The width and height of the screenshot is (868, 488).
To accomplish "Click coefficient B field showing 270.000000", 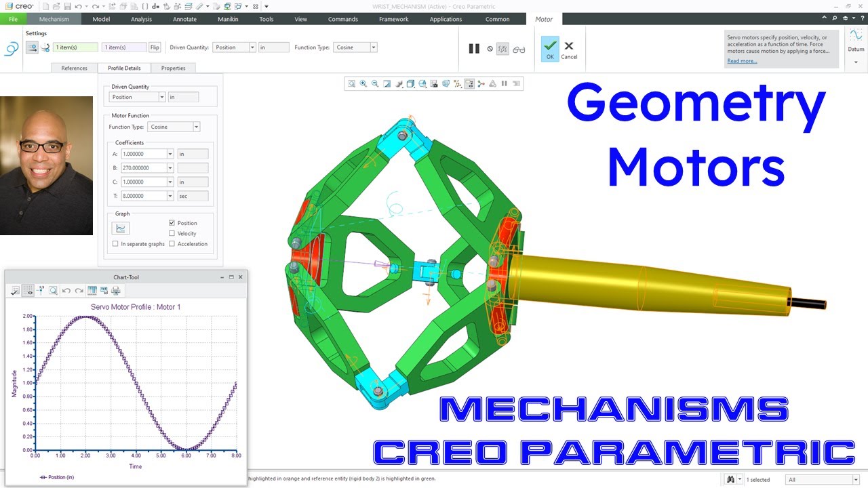I will point(144,168).
